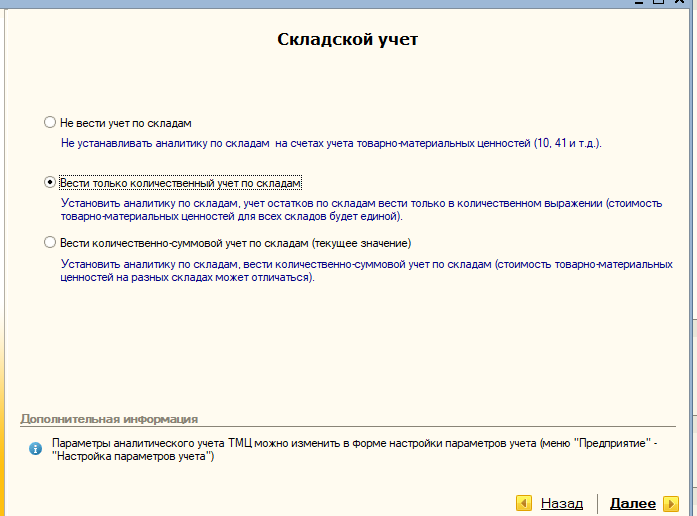The height and width of the screenshot is (516, 697).
Task: Click the Далее link
Action: point(632,503)
